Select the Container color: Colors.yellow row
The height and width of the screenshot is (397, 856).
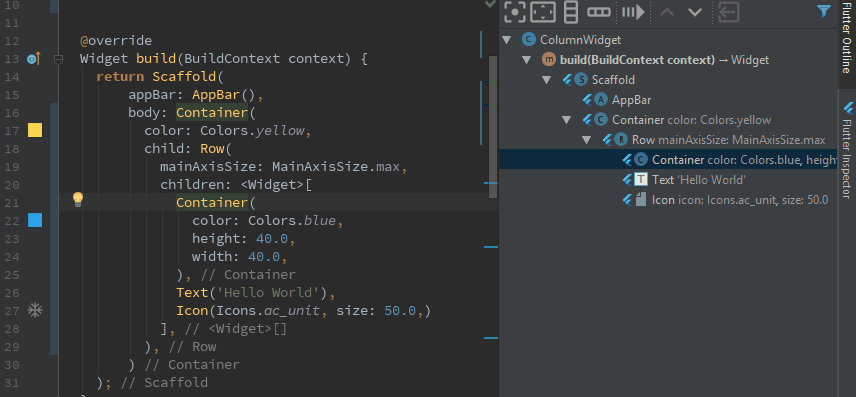(x=692, y=120)
